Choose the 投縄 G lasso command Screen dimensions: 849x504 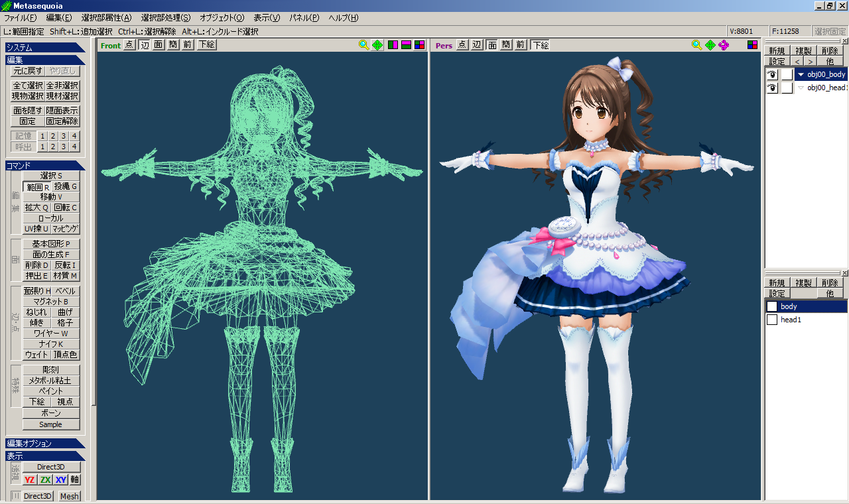[x=66, y=187]
